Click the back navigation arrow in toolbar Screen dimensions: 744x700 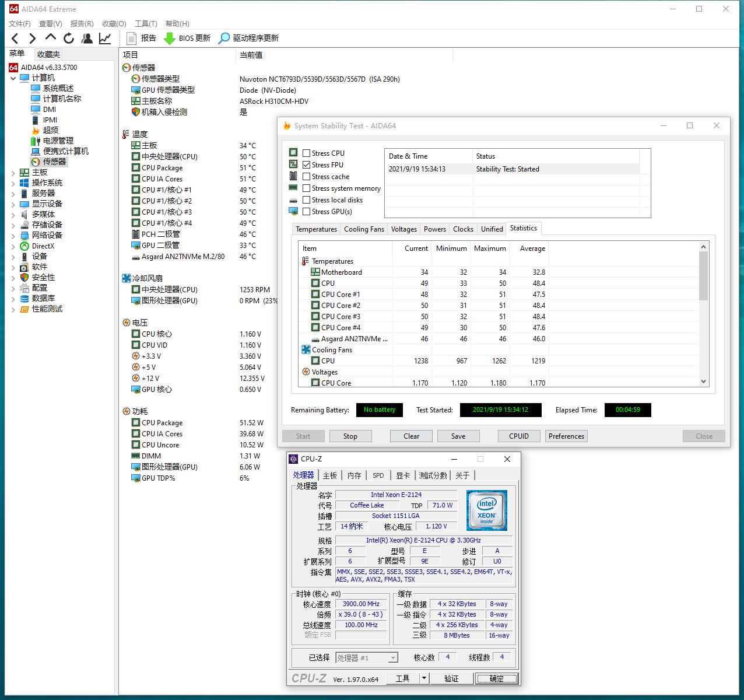pos(15,38)
